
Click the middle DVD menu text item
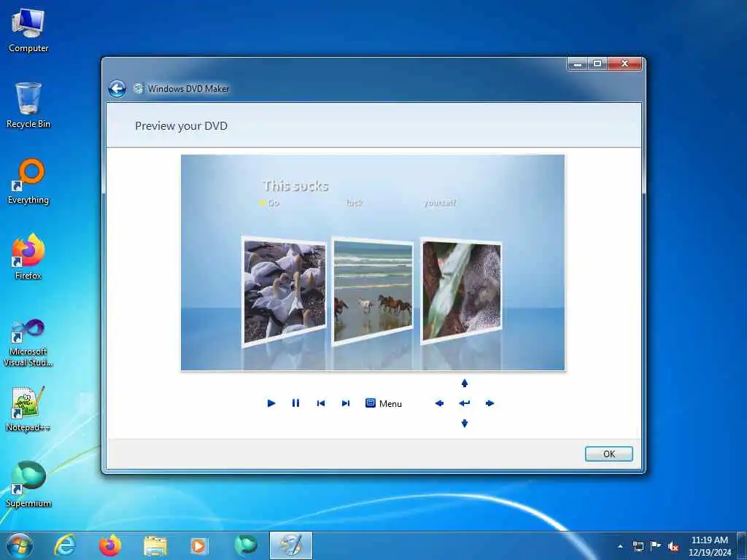tap(354, 203)
